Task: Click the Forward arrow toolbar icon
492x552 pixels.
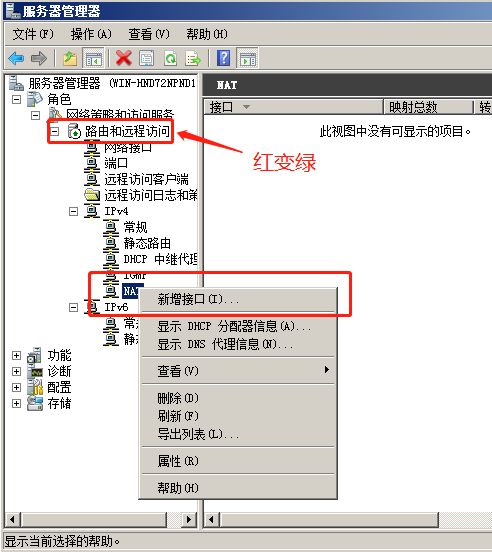Action: (39, 58)
